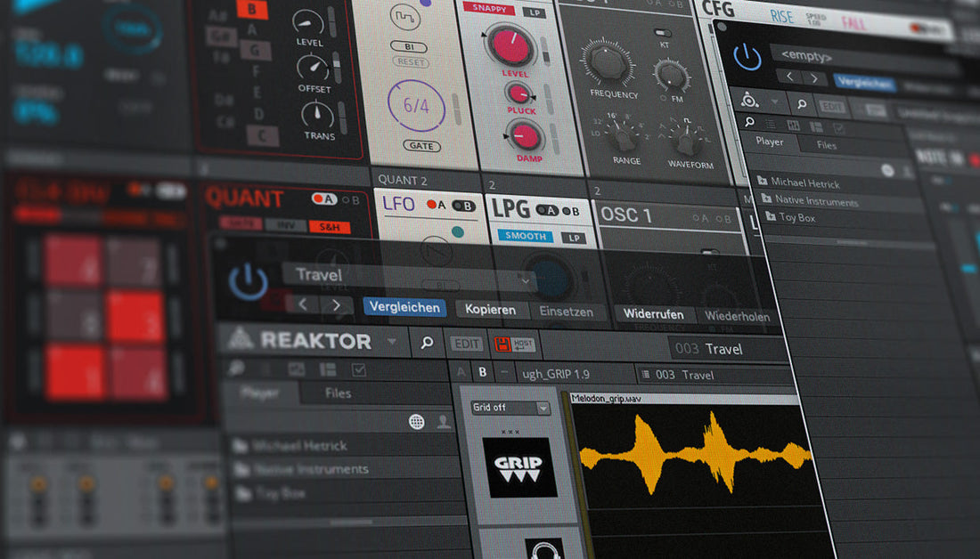Click the 6/4 circular rate dial

click(x=416, y=105)
